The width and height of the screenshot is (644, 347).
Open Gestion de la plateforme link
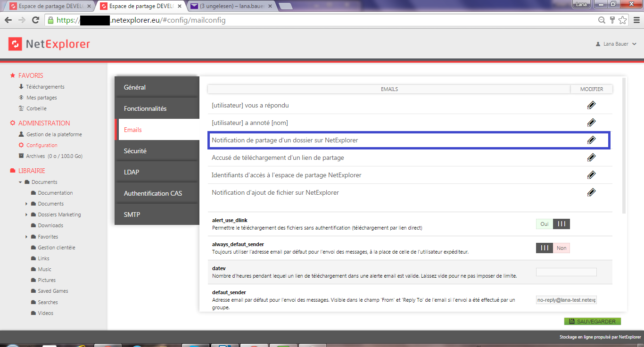54,134
